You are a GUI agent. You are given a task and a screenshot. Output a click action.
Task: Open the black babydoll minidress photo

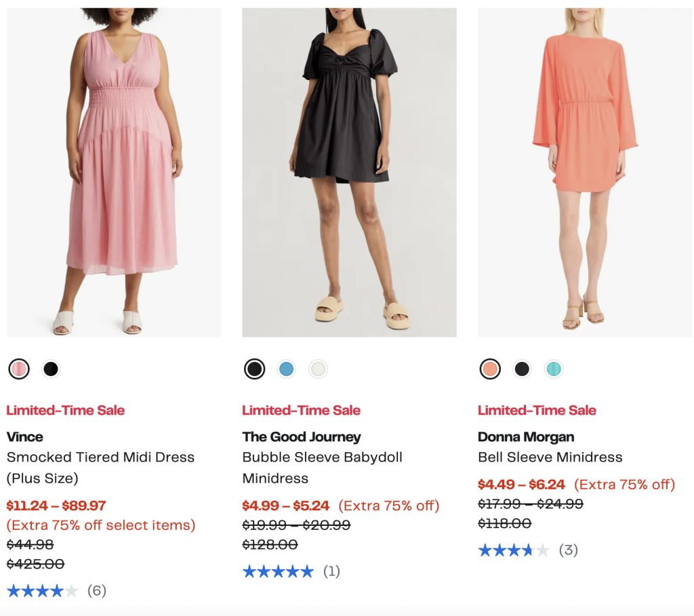click(349, 172)
